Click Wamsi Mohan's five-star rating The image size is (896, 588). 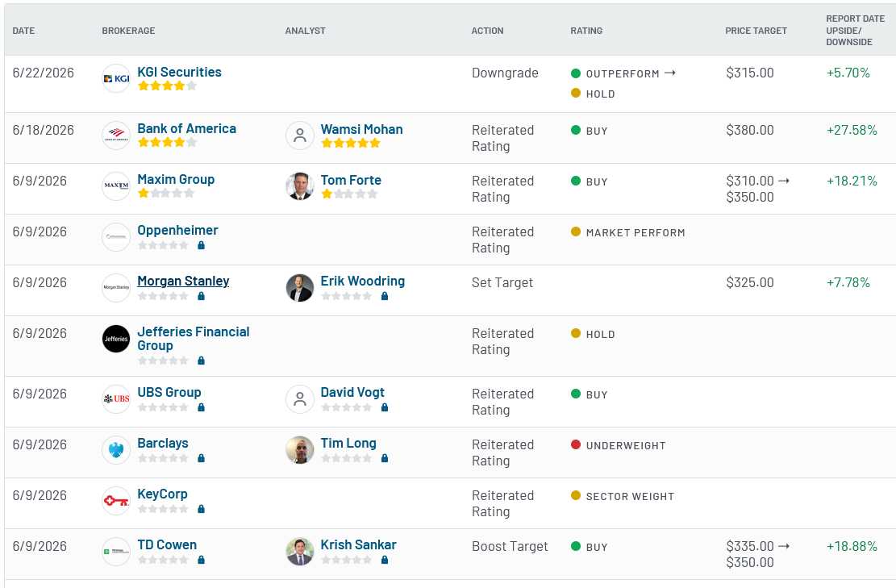(351, 143)
